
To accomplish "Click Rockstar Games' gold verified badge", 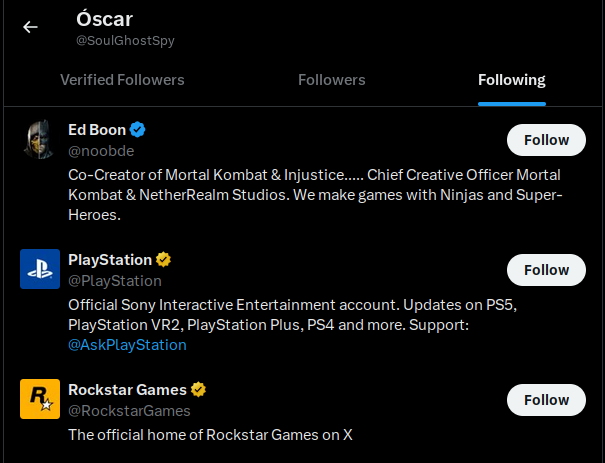I will click(x=199, y=389).
